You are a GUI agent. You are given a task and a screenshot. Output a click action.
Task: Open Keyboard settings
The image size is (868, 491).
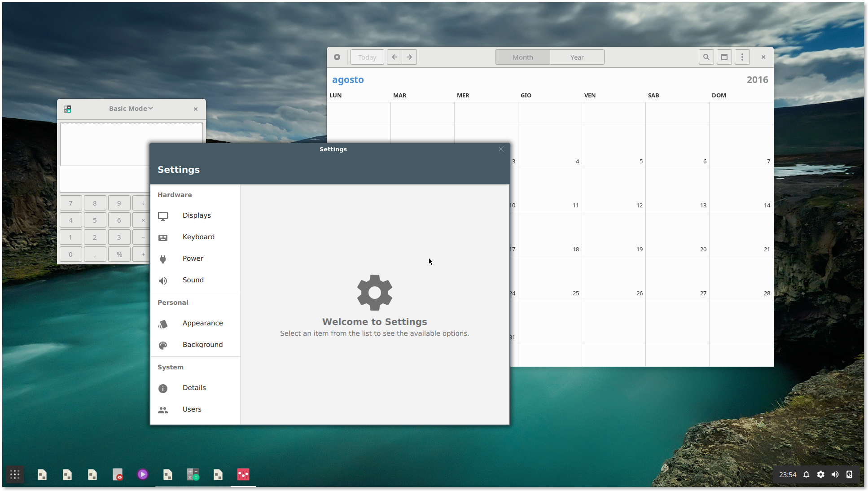pyautogui.click(x=198, y=237)
